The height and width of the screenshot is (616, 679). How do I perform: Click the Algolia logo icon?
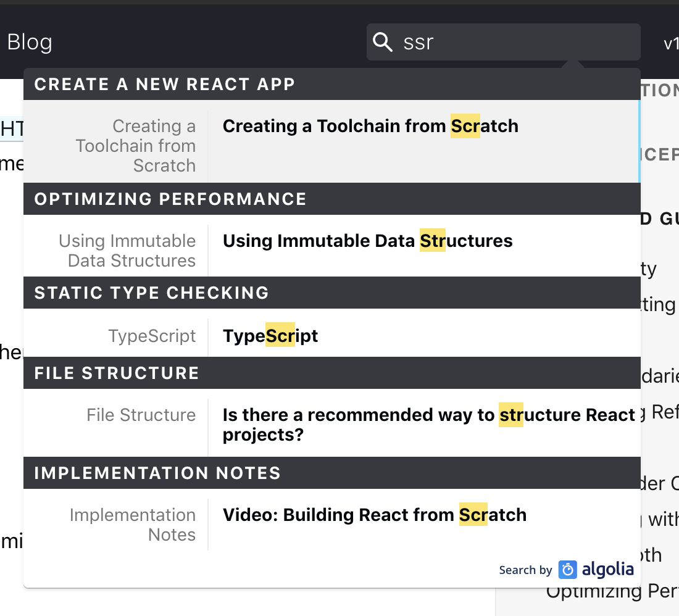[567, 570]
